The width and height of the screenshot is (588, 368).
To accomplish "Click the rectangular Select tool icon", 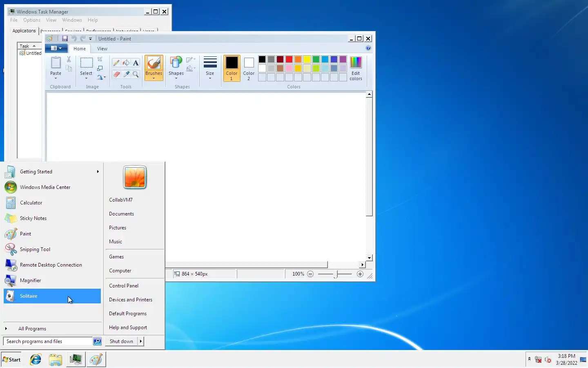I will (86, 63).
